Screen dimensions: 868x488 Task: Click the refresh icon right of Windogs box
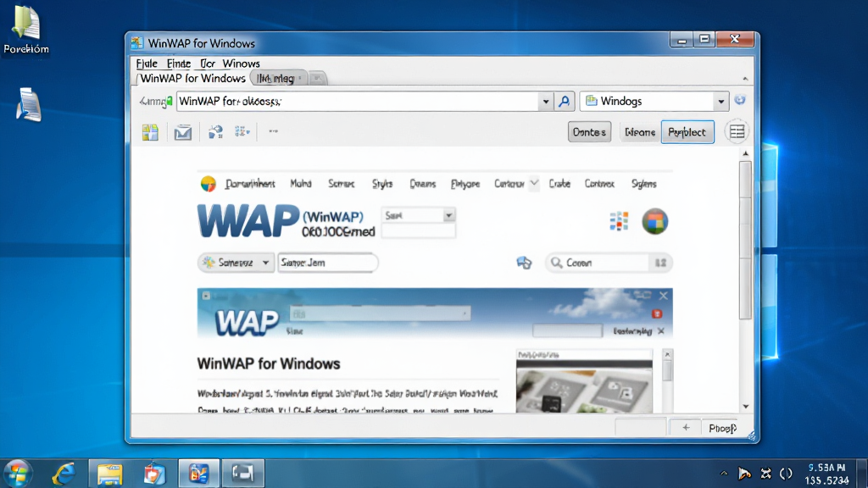point(740,100)
